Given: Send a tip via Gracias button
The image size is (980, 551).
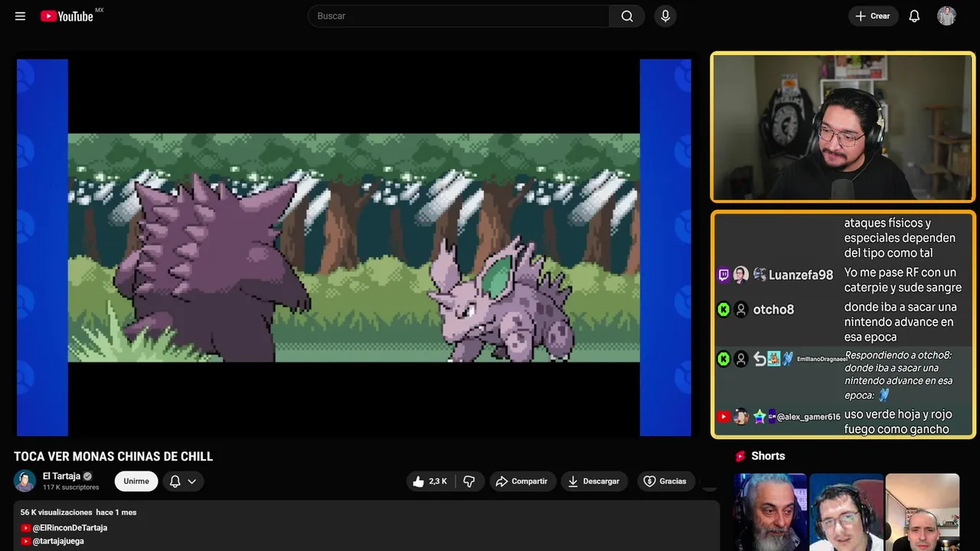Looking at the screenshot, I should pos(665,481).
